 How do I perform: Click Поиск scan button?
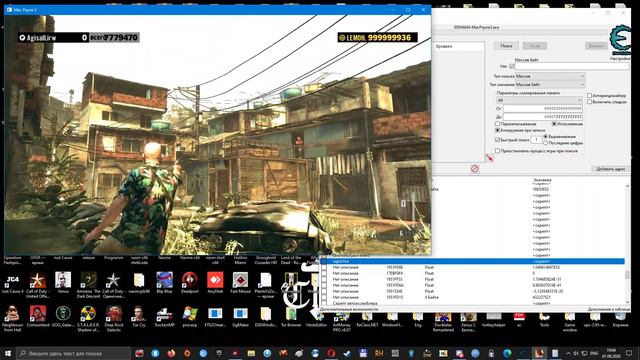coord(506,46)
